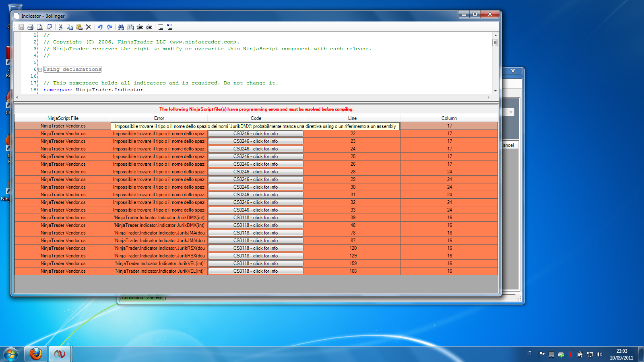This screenshot has height=362, width=644.
Task: Open the IT language bar indicator
Action: pos(529,354)
